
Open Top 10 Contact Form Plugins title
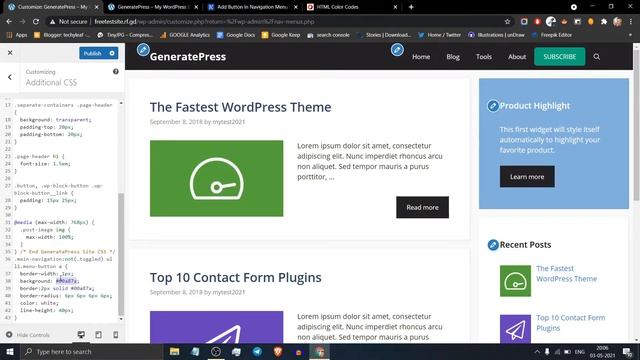[236, 278]
